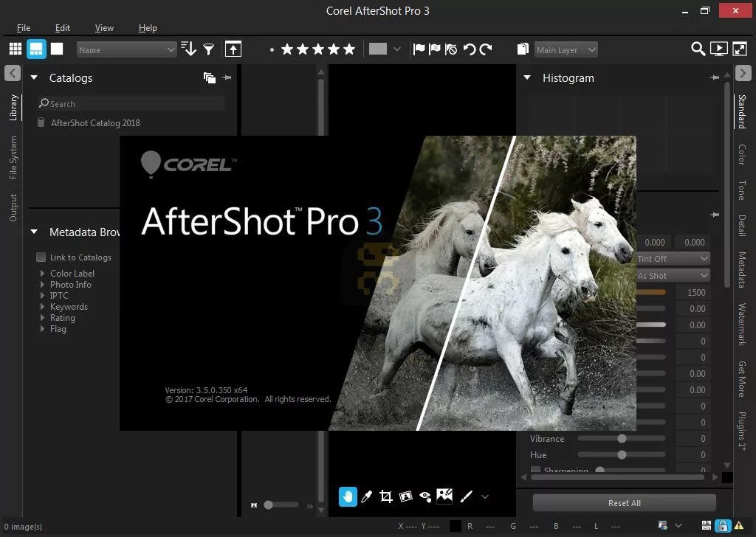Screen dimensions: 756x537
Task: Toggle the Sharpening checkbox
Action: coord(535,469)
